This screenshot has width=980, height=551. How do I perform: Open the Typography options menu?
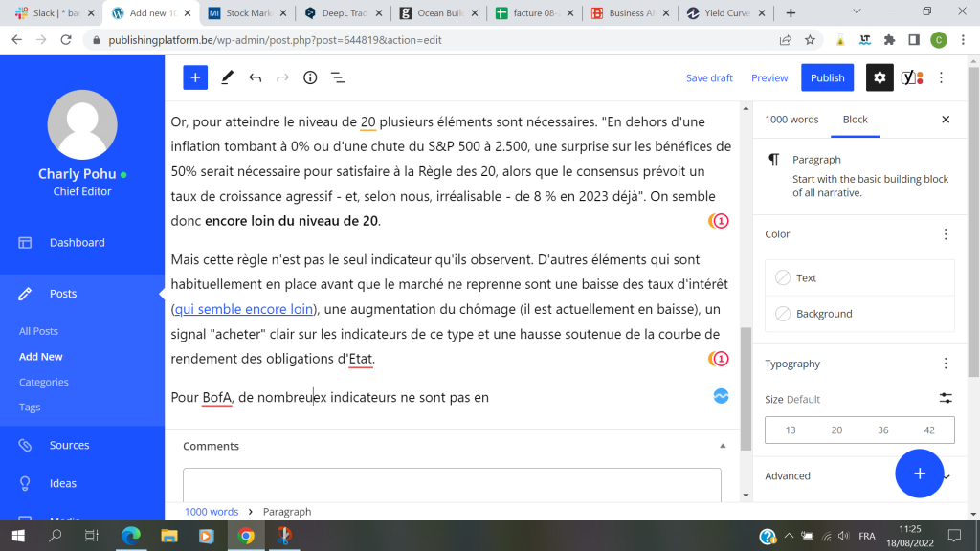pos(946,364)
